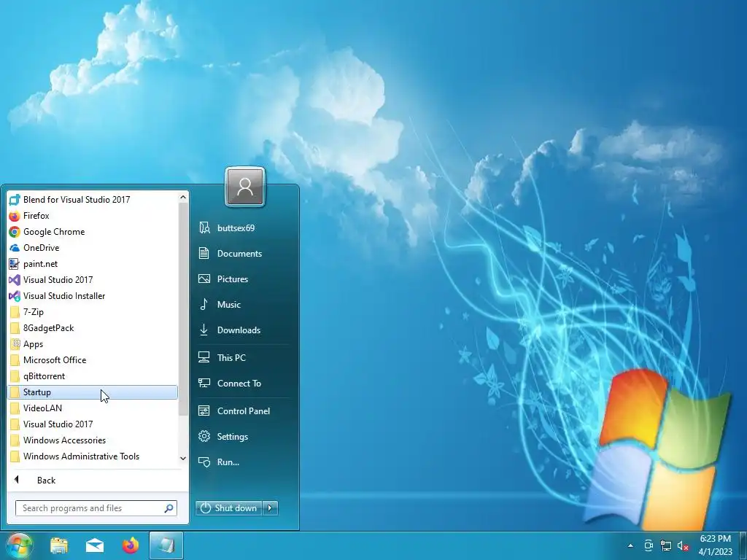The width and height of the screenshot is (747, 560).
Task: Launch Firefox from the programs list
Action: (x=93, y=216)
